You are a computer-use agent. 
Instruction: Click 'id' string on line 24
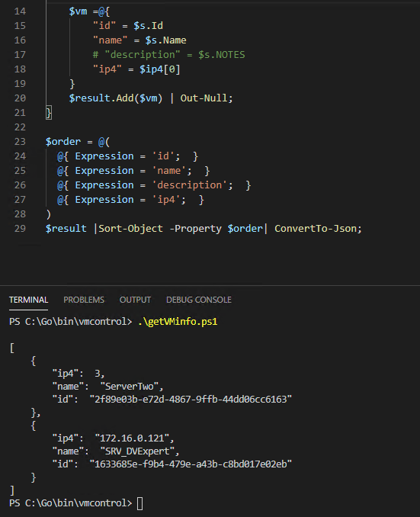pos(163,156)
